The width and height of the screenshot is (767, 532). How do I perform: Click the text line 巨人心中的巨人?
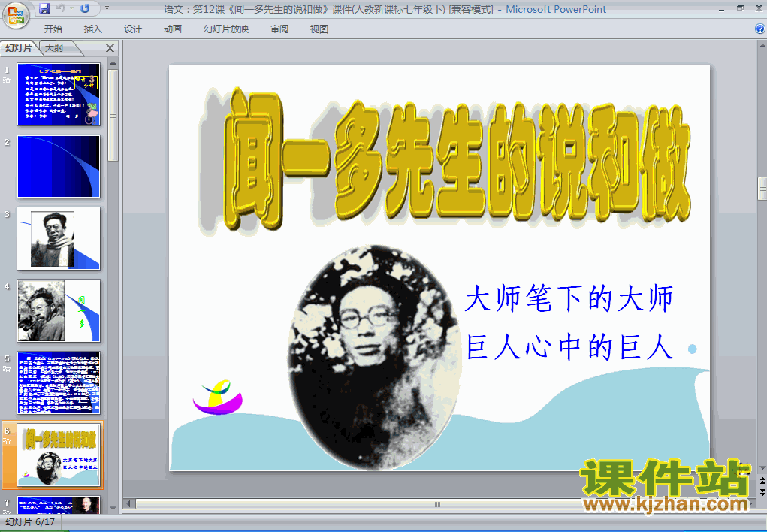(x=570, y=347)
